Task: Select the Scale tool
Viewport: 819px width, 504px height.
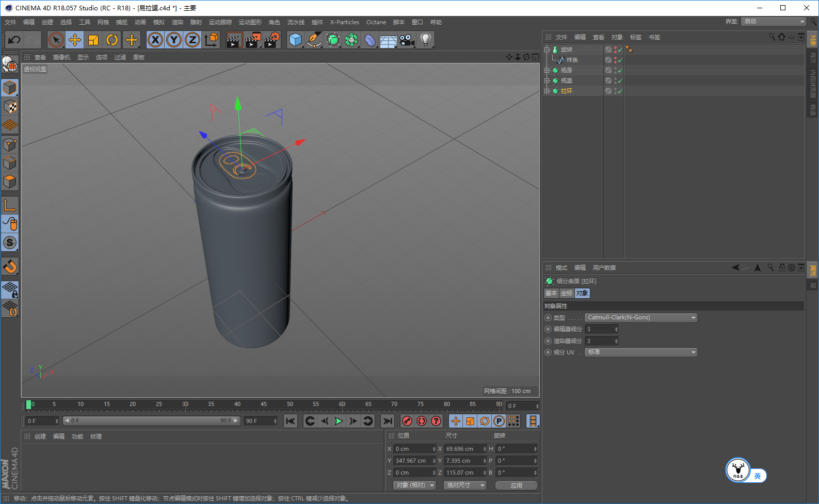Action: (x=93, y=40)
